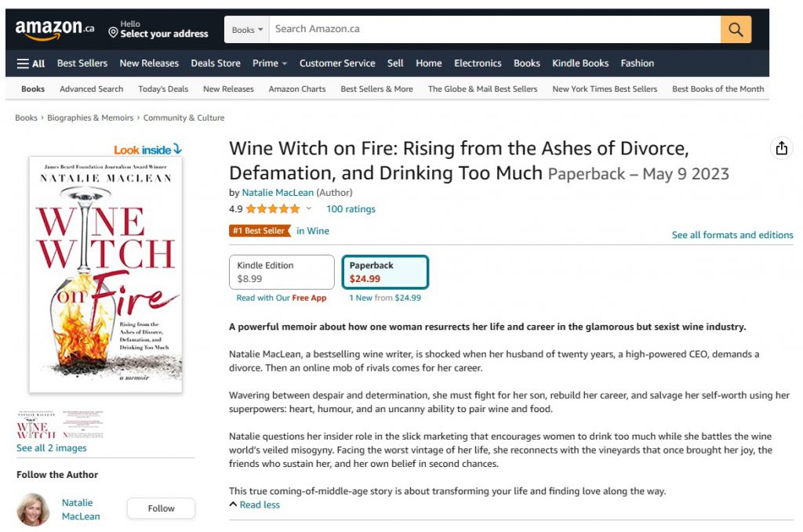Open the Books search category dropdown

point(247,30)
